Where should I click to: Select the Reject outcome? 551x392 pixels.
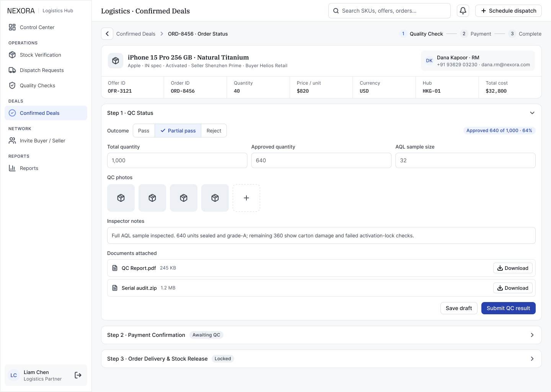(214, 131)
